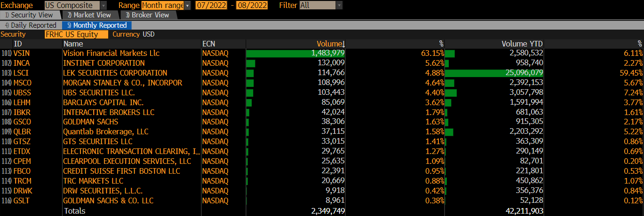The height and width of the screenshot is (216, 644).
Task: Expand the Range Month range dropdown
Action: point(187,6)
